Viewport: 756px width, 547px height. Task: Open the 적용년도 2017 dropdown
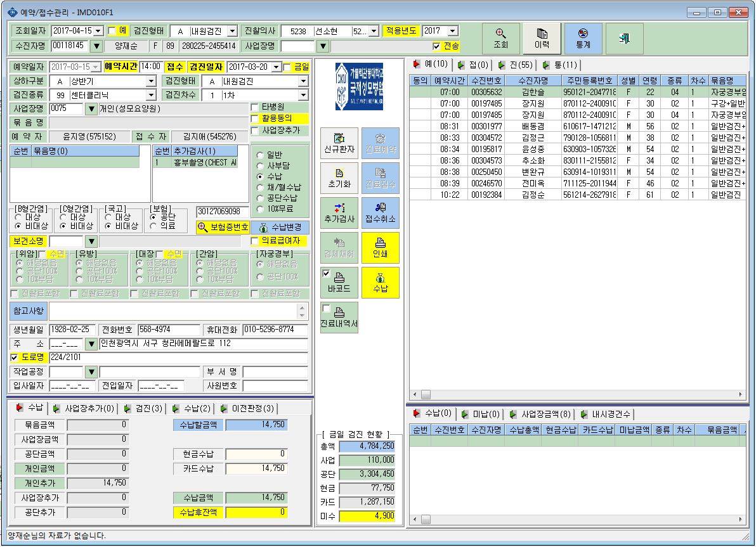coord(453,31)
